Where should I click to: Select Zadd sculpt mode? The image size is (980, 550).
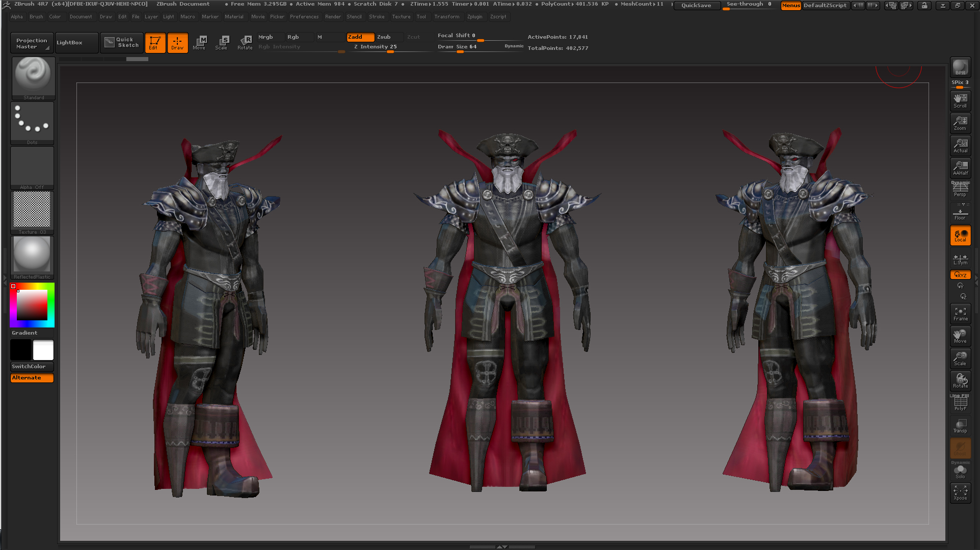360,37
